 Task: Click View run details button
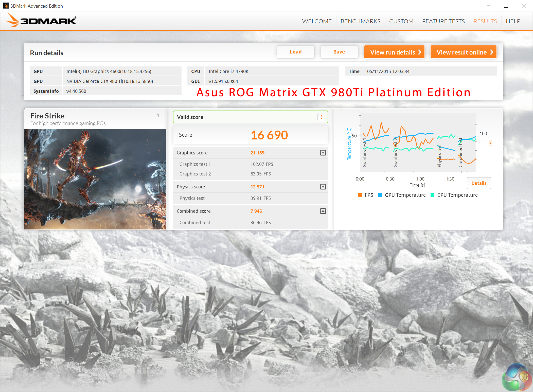394,52
